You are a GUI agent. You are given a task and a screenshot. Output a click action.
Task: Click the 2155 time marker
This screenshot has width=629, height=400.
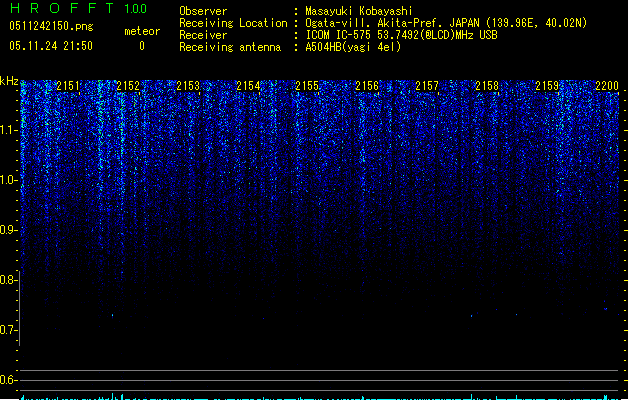[x=307, y=86]
